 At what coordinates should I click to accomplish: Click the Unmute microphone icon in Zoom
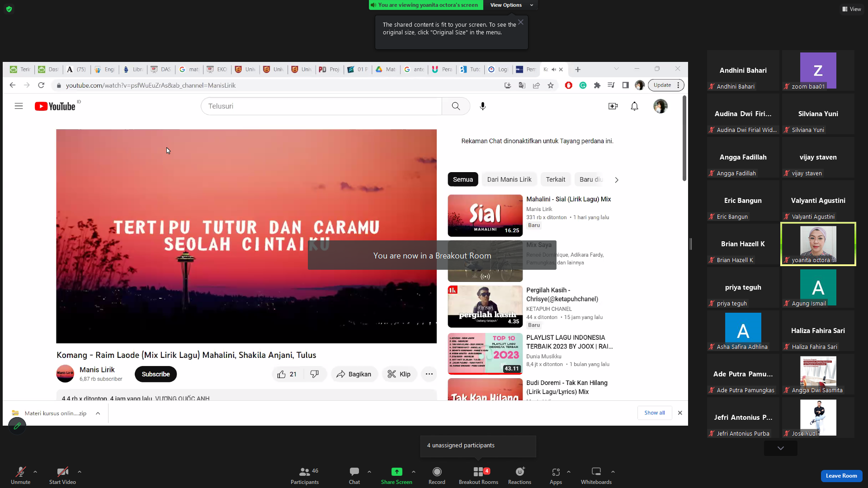tap(20, 472)
